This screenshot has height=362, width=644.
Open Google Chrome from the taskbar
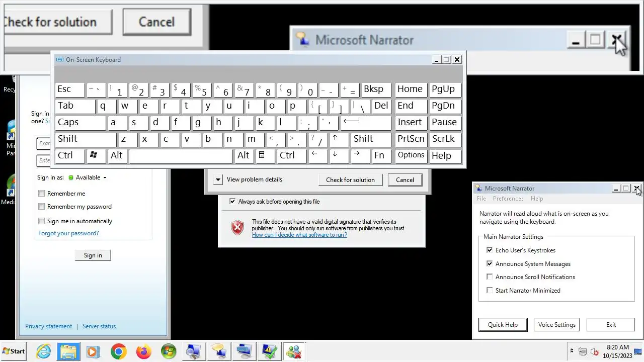pyautogui.click(x=119, y=351)
